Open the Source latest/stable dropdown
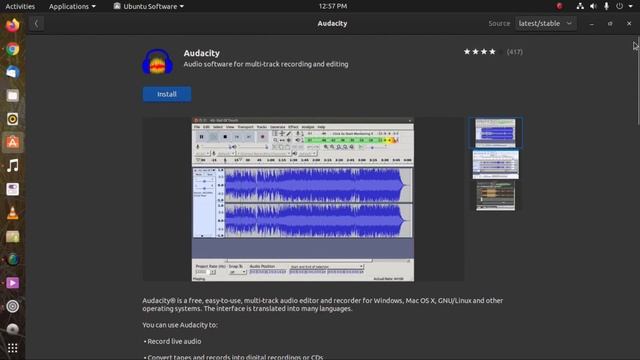640x360 pixels. click(545, 24)
